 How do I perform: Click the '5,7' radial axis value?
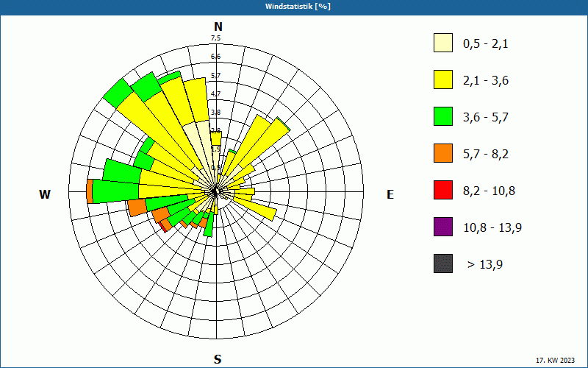click(215, 76)
